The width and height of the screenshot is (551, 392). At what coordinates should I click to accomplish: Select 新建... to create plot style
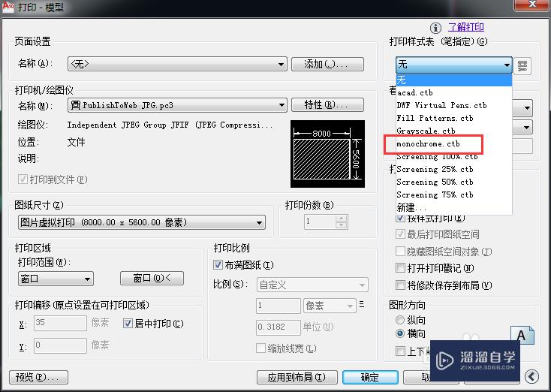[x=453, y=207]
